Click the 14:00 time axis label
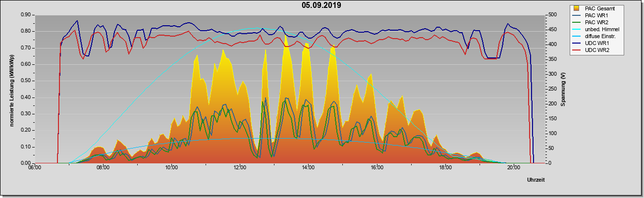Image resolution: width=644 pixels, height=198 pixels. pyautogui.click(x=308, y=167)
